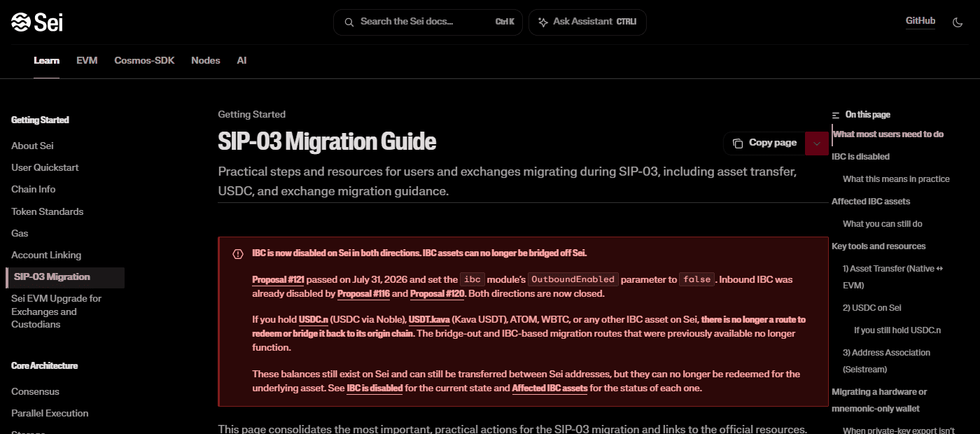Viewport: 980px width, 434px height.
Task: Jump to What this means in practice
Action: 896,179
